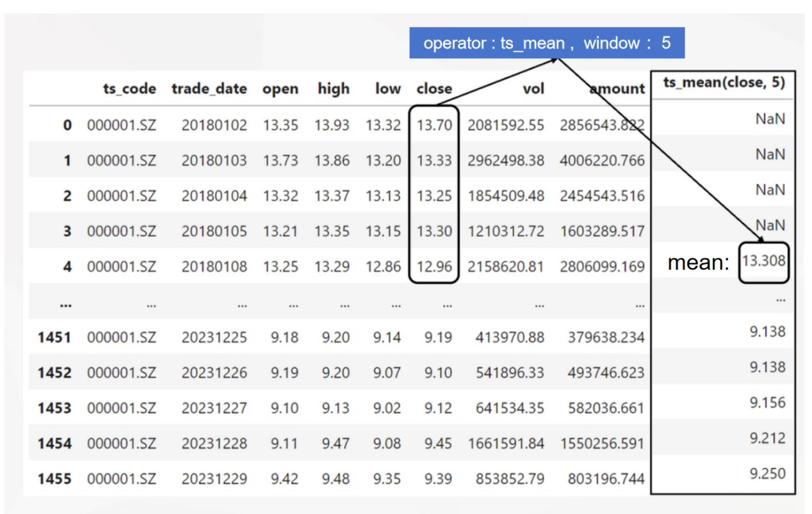
Task: Click the amount value 803196.744
Action: click(x=606, y=479)
